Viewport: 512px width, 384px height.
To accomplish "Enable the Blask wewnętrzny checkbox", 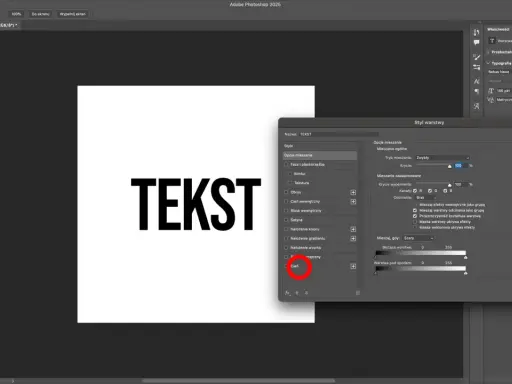I will click(x=286, y=211).
